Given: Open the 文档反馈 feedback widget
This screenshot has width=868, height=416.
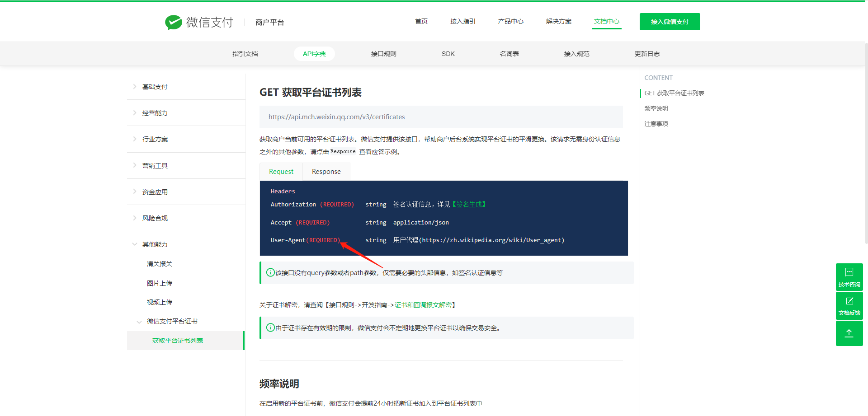Looking at the screenshot, I should (849, 306).
